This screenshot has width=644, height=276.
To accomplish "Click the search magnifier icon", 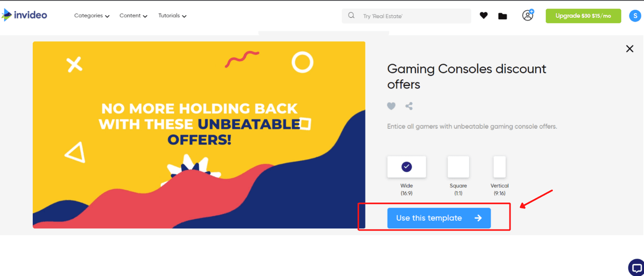I will pyautogui.click(x=351, y=16).
